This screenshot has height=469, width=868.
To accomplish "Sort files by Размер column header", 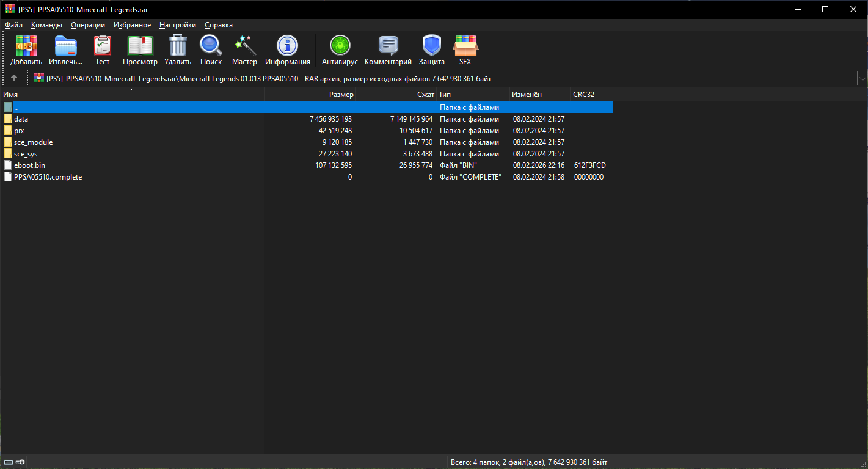I will click(x=310, y=95).
